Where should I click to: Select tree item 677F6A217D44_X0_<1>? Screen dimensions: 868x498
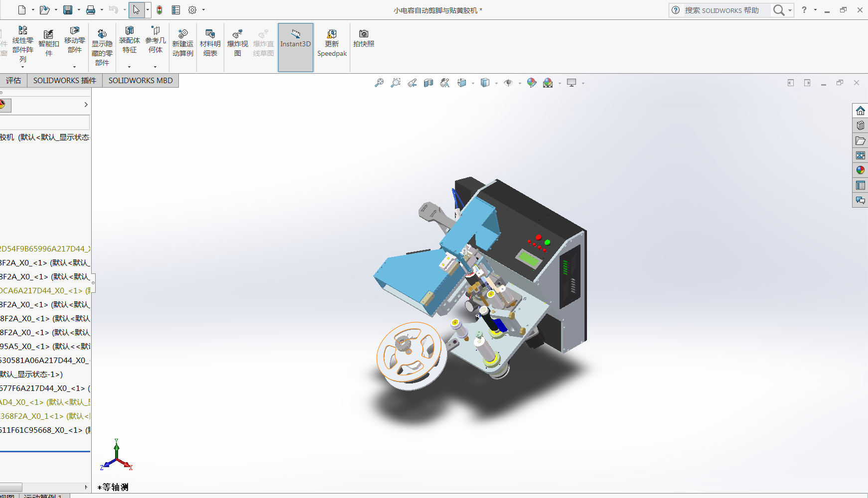tap(45, 388)
